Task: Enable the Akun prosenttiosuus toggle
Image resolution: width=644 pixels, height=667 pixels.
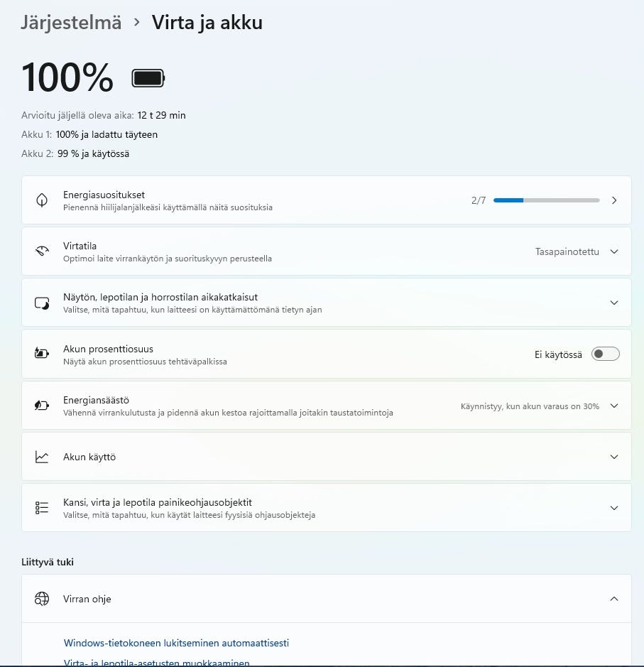Action: 606,354
